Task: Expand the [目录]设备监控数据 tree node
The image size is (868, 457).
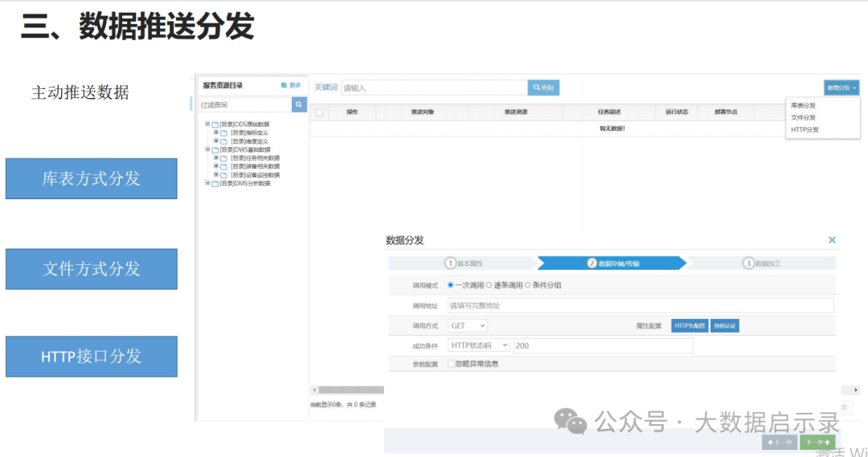Action: tap(216, 175)
